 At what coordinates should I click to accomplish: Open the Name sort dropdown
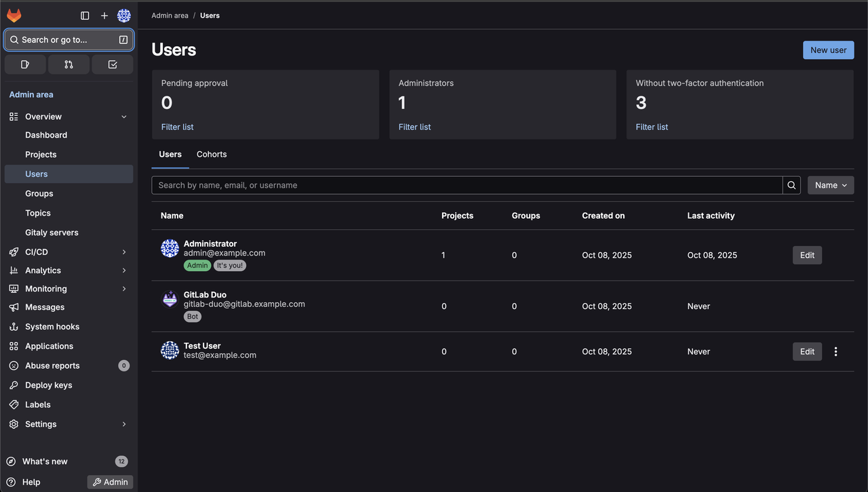coord(830,185)
